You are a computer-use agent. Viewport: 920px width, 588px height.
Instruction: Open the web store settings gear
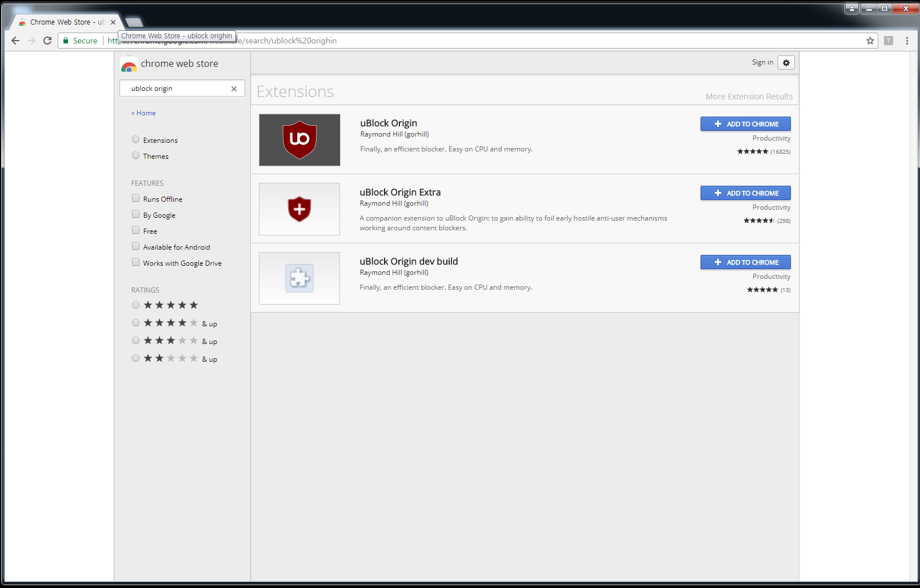786,63
